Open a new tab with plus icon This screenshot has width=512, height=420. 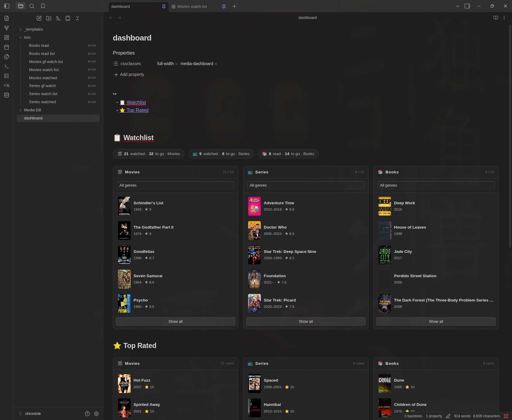234,6
